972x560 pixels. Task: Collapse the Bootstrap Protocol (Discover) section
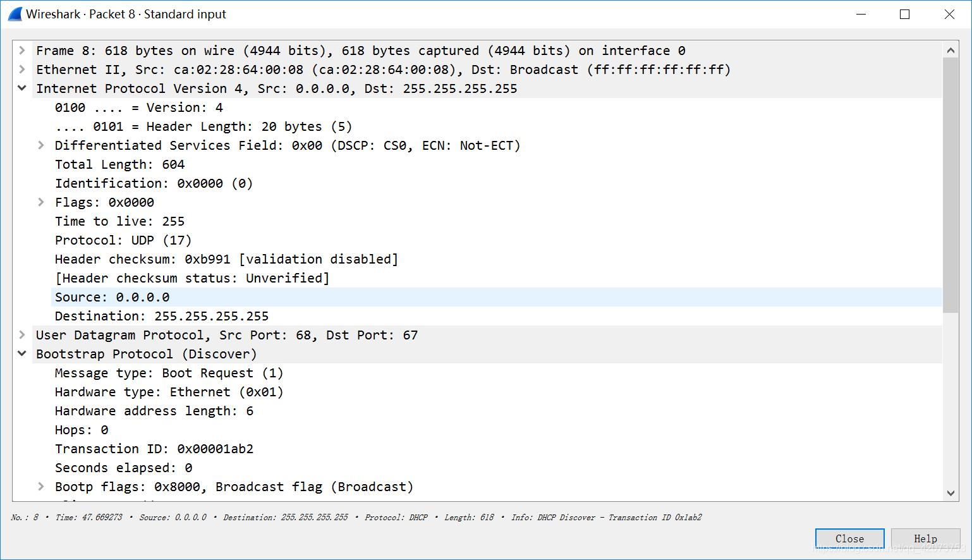(22, 354)
